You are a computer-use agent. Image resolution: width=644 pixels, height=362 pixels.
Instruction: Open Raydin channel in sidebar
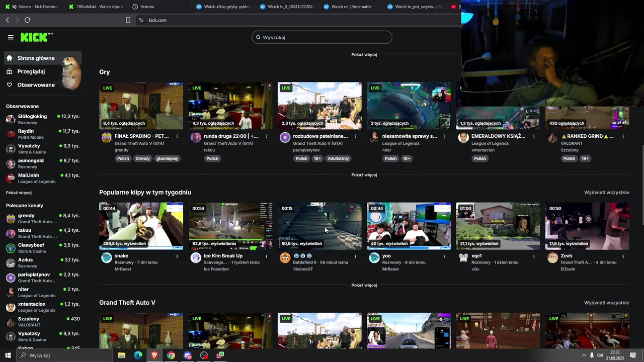click(x=43, y=134)
